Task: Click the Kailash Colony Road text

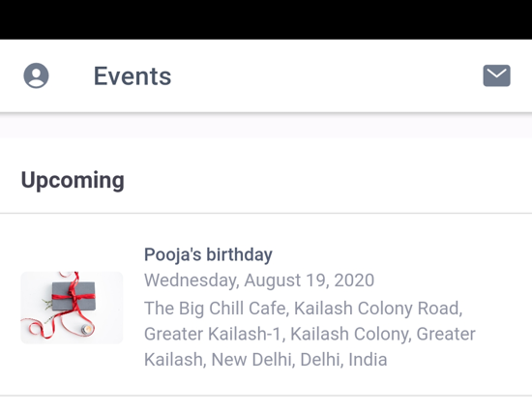Action: (378, 309)
